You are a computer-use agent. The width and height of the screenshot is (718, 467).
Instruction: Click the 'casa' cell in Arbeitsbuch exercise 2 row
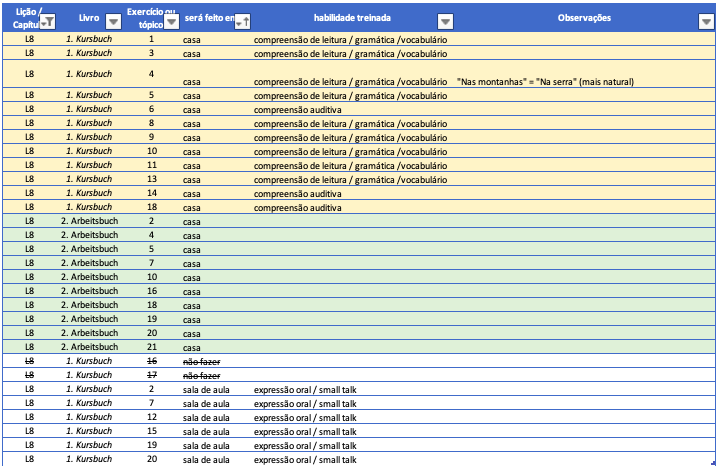192,221
